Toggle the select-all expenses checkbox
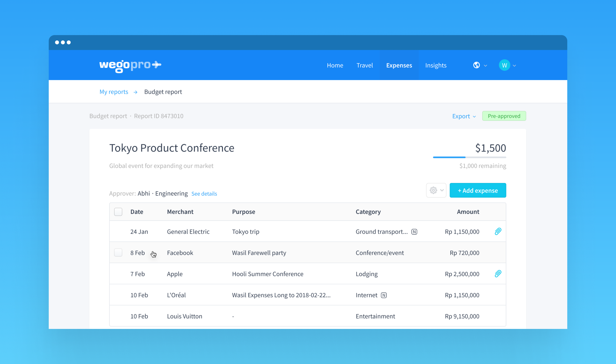The image size is (616, 364). pyautogui.click(x=118, y=211)
